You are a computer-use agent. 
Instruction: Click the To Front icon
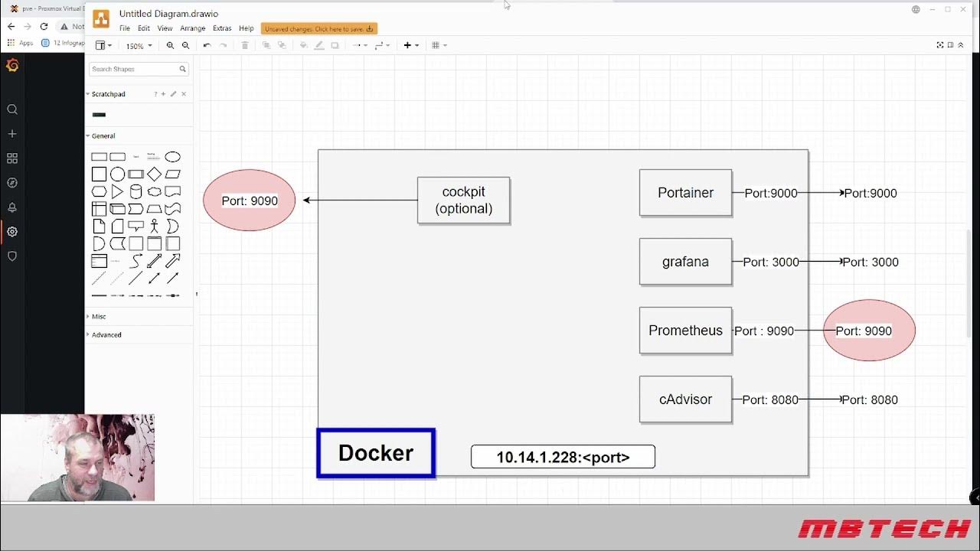coord(266,46)
